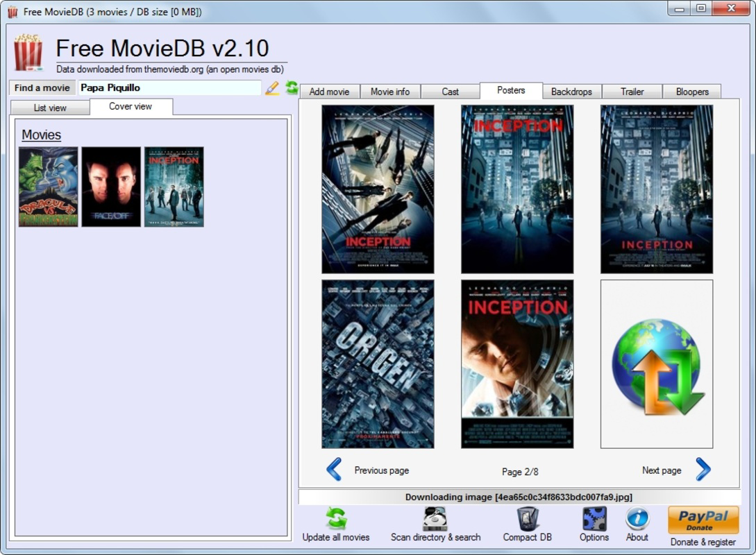
Task: Click the Update all movies label
Action: [x=336, y=537]
